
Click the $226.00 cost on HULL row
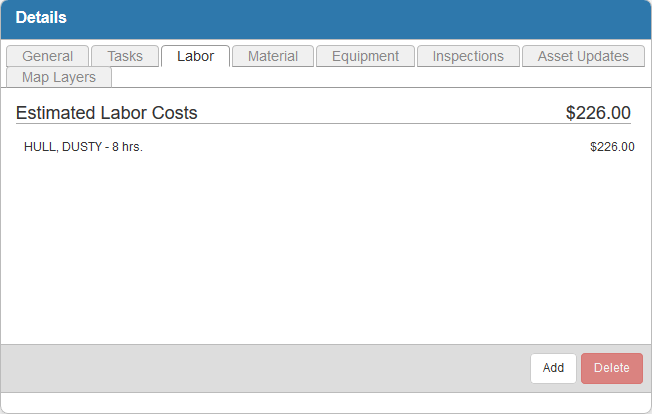(612, 147)
